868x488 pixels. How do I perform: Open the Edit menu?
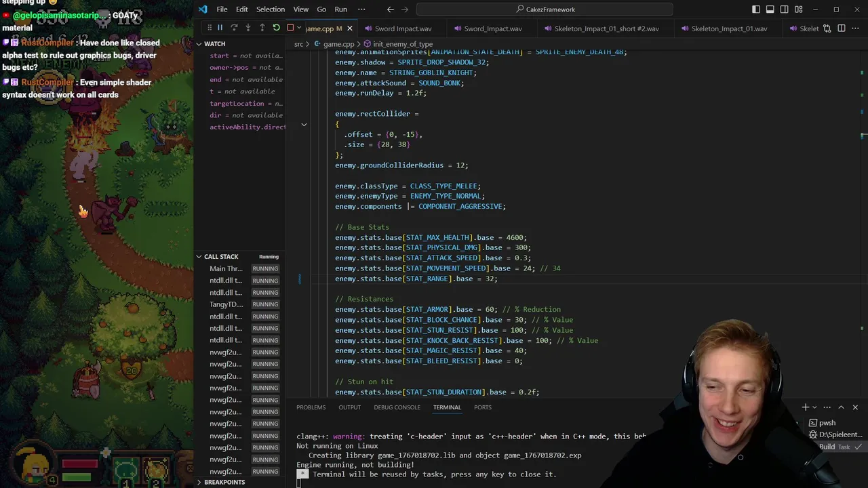coord(241,9)
